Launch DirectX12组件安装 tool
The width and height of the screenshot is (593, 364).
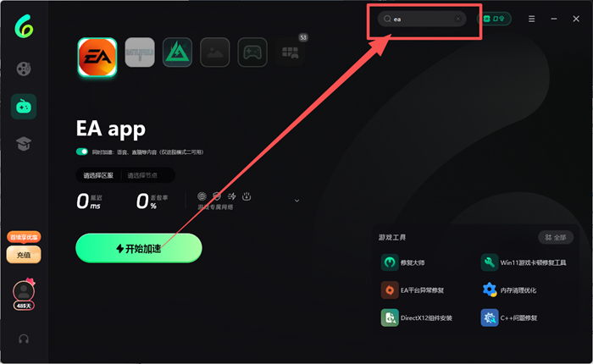click(417, 318)
